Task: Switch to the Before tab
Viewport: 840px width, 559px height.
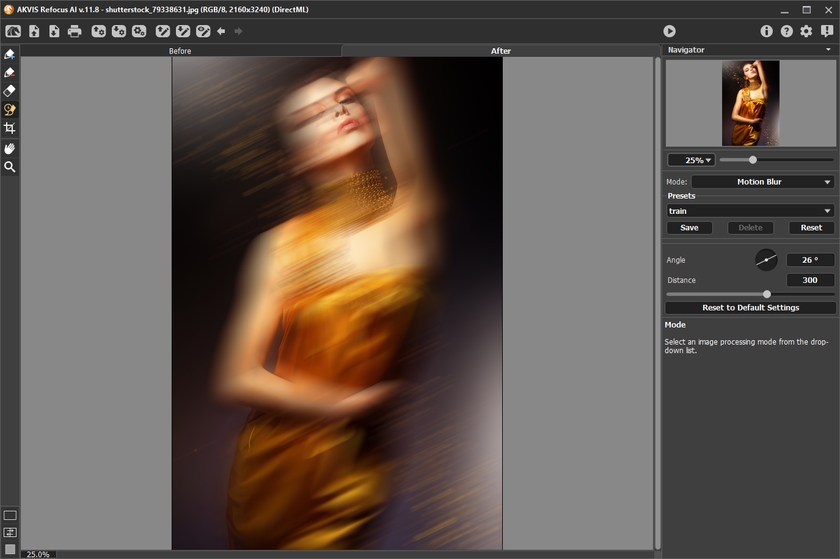Action: click(180, 50)
